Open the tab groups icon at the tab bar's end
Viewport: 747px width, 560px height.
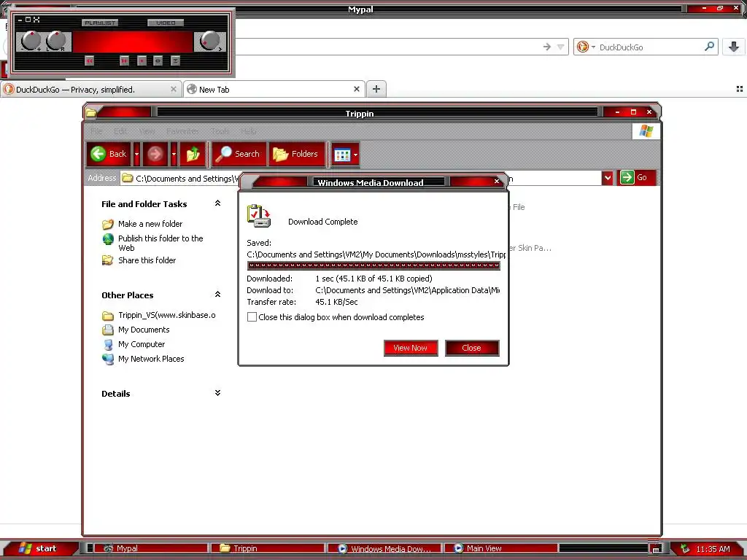740,89
